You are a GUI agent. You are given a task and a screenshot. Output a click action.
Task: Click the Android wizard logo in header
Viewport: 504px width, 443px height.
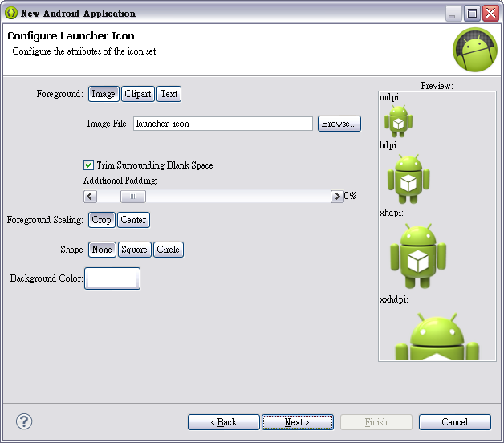point(475,50)
